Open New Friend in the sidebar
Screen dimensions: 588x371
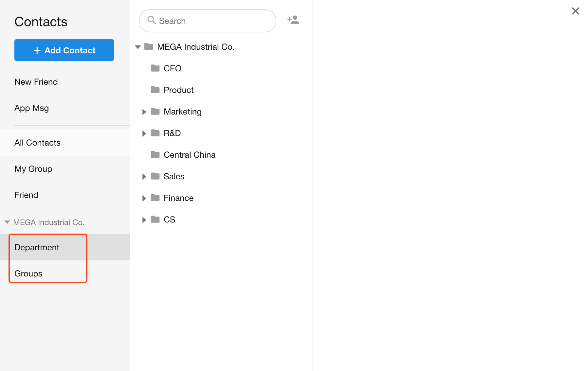[x=36, y=82]
